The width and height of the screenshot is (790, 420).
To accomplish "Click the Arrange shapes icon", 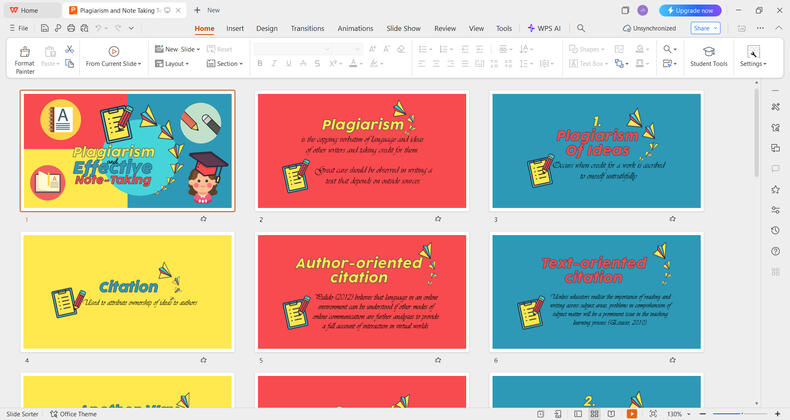I will point(619,63).
